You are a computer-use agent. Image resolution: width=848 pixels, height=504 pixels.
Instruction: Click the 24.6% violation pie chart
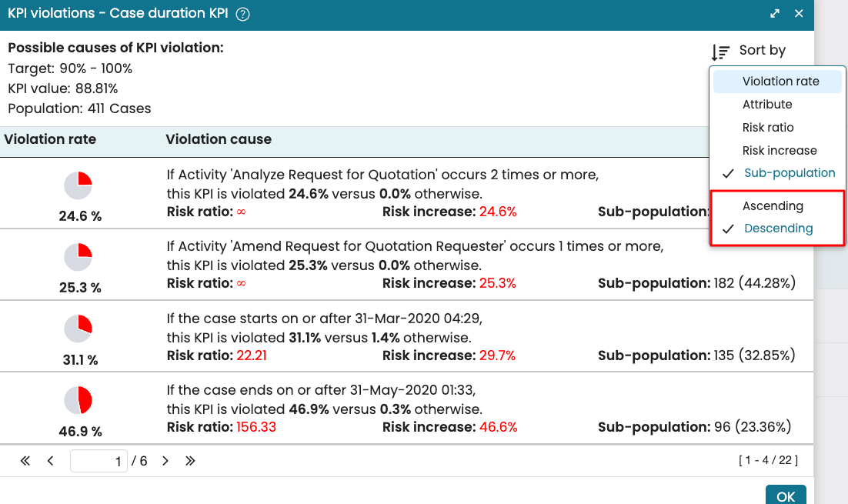point(78,185)
